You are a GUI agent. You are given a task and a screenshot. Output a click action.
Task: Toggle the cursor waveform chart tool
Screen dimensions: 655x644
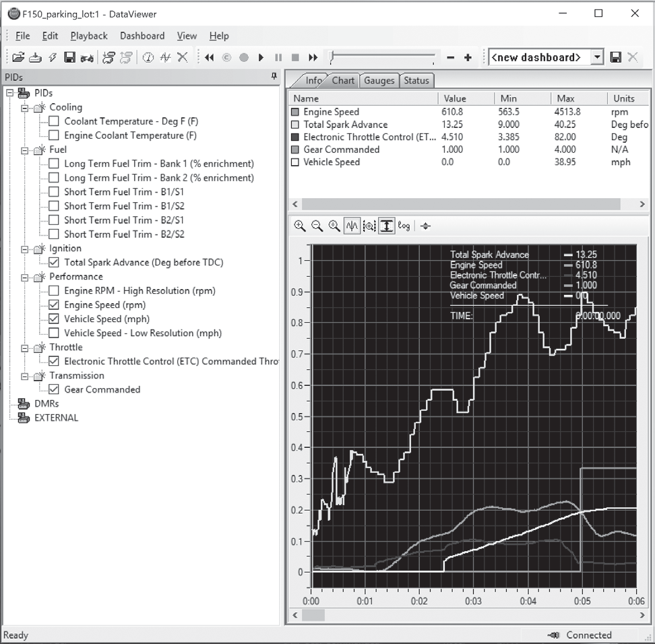(352, 226)
